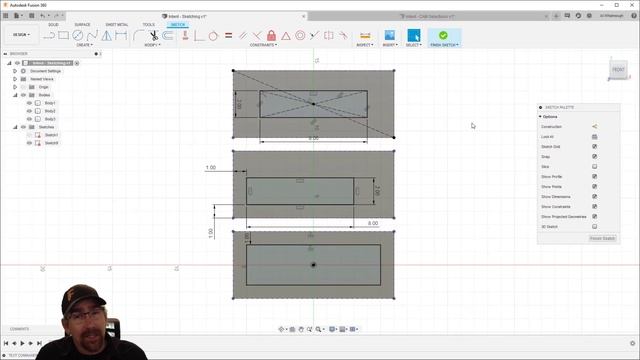
Task: Click the Select tool icon
Action: [413, 35]
